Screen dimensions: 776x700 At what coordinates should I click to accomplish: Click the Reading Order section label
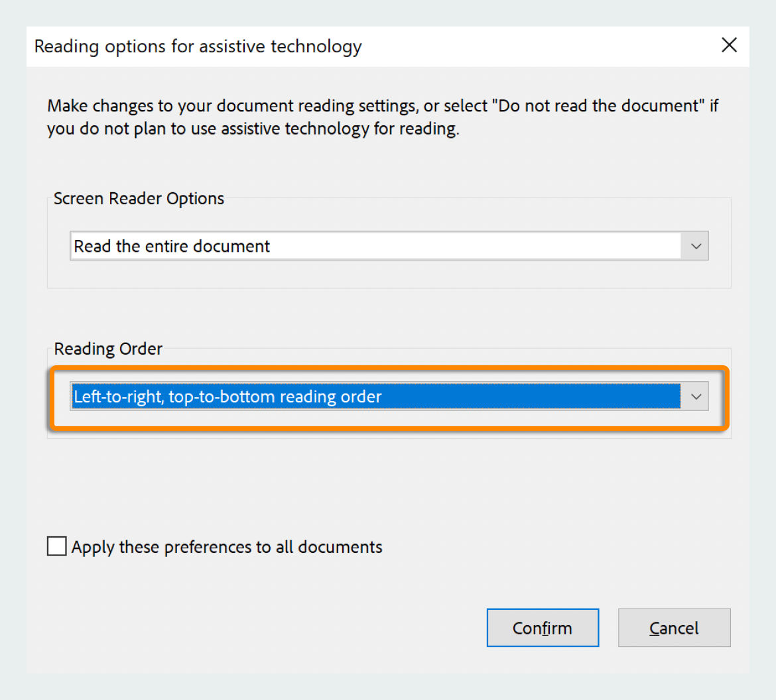[x=107, y=349]
